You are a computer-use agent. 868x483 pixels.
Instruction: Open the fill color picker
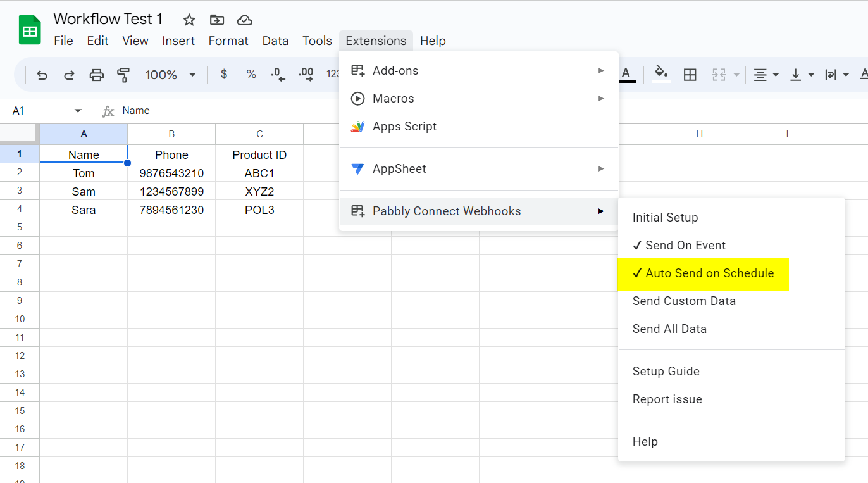pos(661,75)
